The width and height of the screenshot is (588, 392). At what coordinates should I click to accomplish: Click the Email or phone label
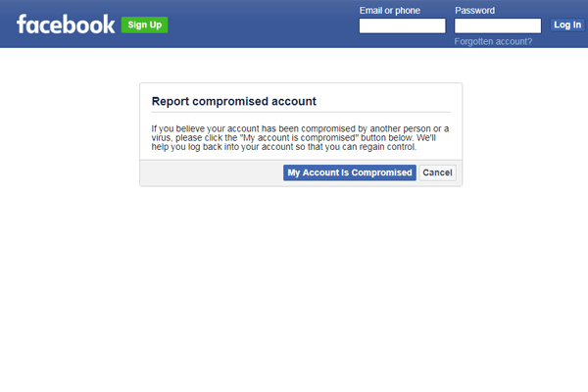pos(389,11)
